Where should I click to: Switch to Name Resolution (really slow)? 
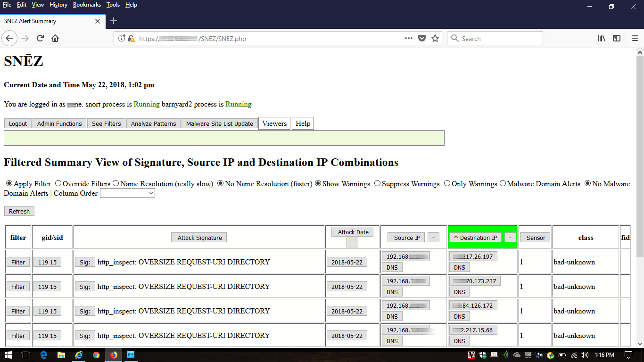point(115,183)
